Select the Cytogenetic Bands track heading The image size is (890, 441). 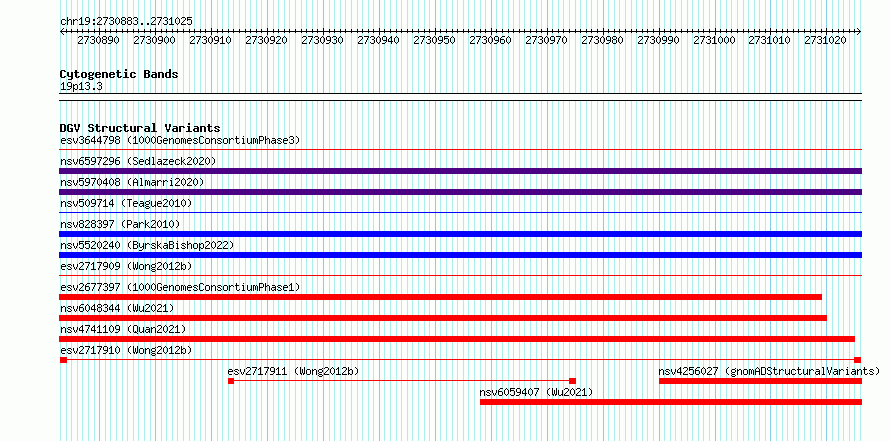(119, 74)
